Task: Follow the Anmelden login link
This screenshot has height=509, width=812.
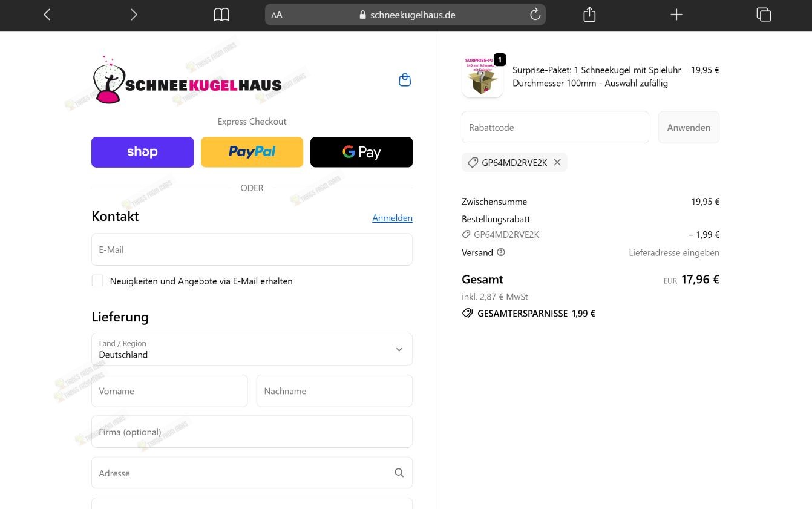Action: [392, 218]
